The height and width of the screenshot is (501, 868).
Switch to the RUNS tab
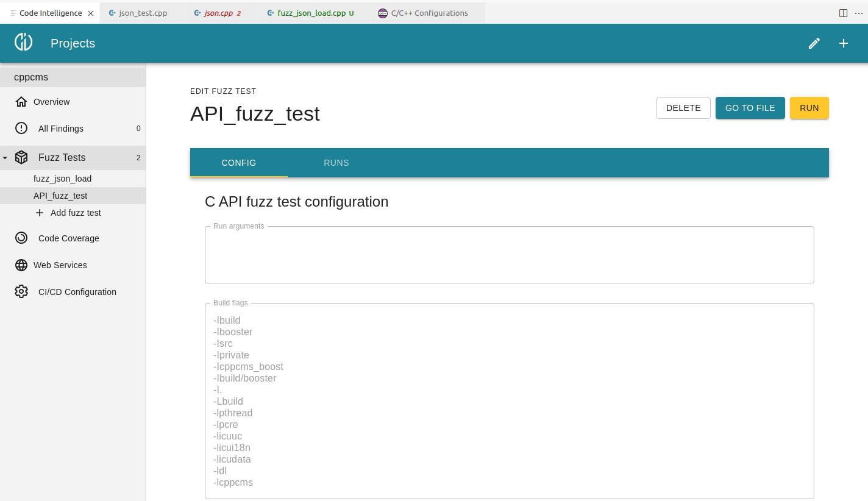pos(336,163)
